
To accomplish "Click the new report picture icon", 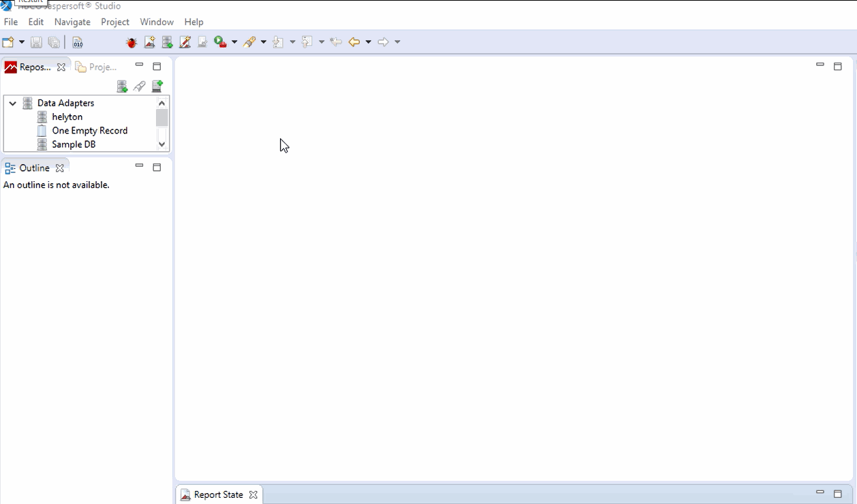I will click(x=149, y=42).
